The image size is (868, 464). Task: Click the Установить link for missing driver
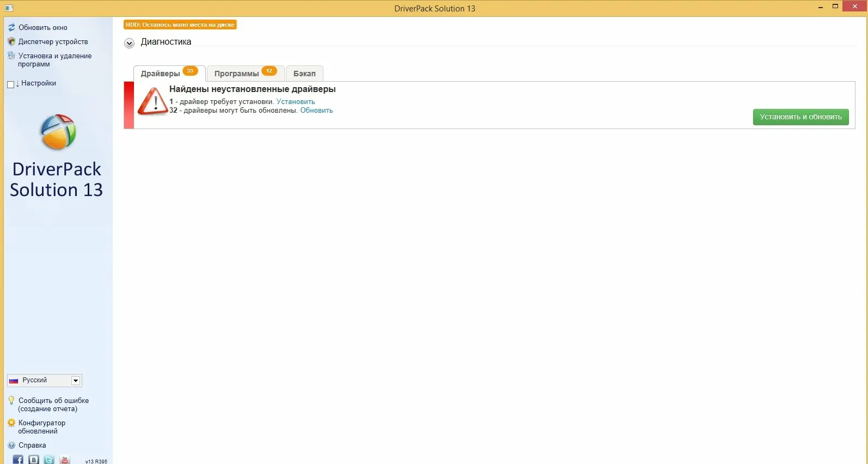click(296, 101)
